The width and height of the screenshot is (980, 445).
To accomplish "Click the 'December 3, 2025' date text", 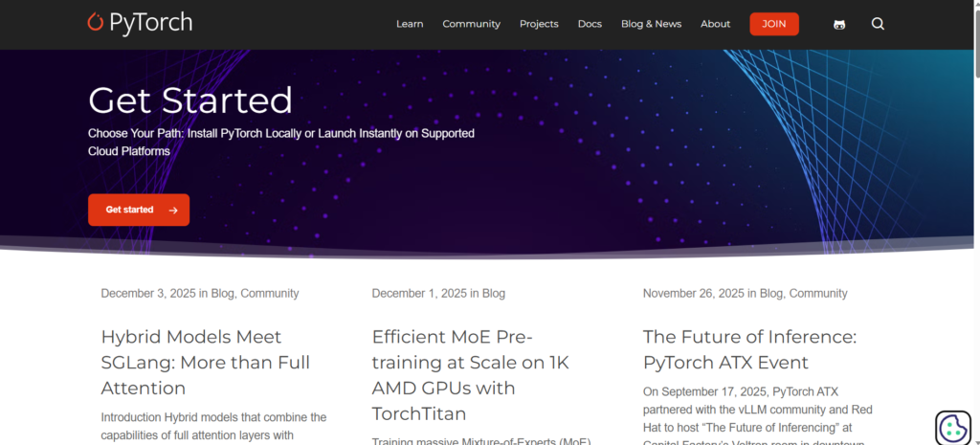I will coord(148,293).
